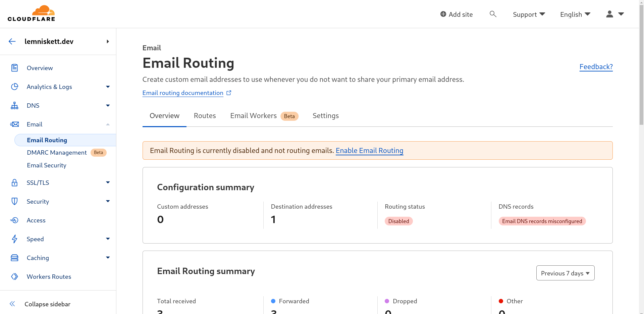644x314 pixels.
Task: Click Email DNS records misconfigured badge
Action: [542, 221]
